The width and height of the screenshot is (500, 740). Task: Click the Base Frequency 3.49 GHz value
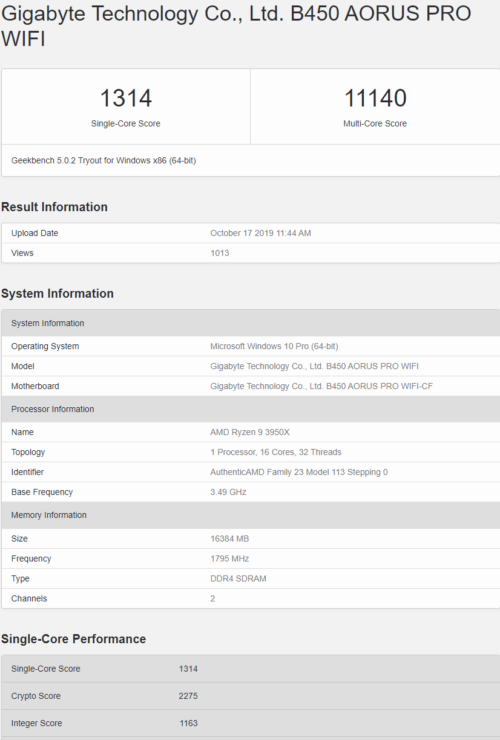pyautogui.click(x=228, y=492)
